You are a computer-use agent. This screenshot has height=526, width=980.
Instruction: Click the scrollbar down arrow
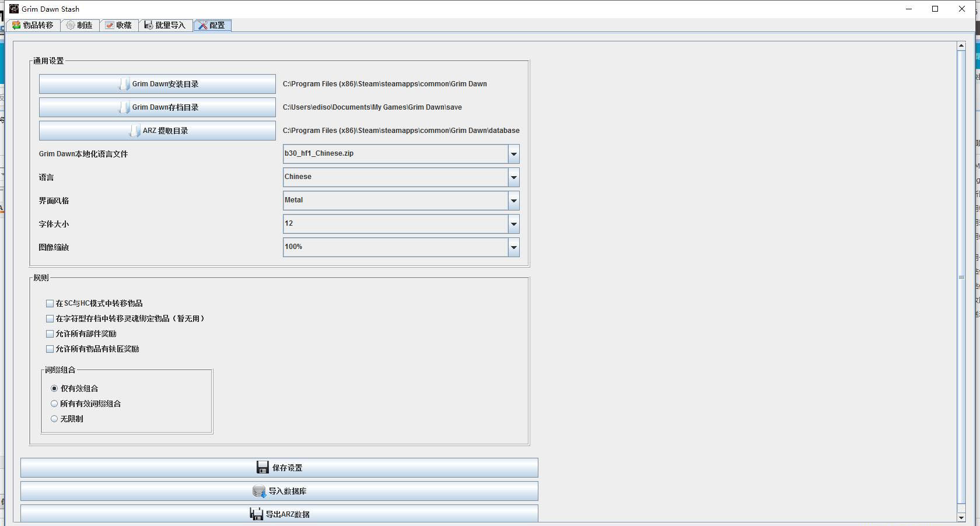(x=961, y=518)
